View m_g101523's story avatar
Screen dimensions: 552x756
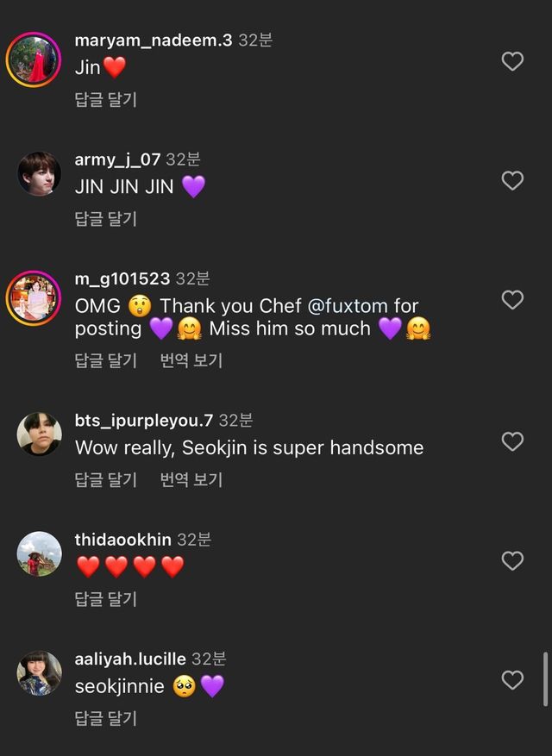coord(39,297)
